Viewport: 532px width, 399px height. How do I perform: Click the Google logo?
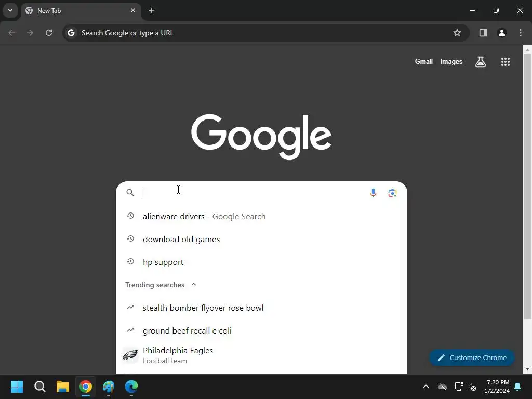tap(261, 137)
